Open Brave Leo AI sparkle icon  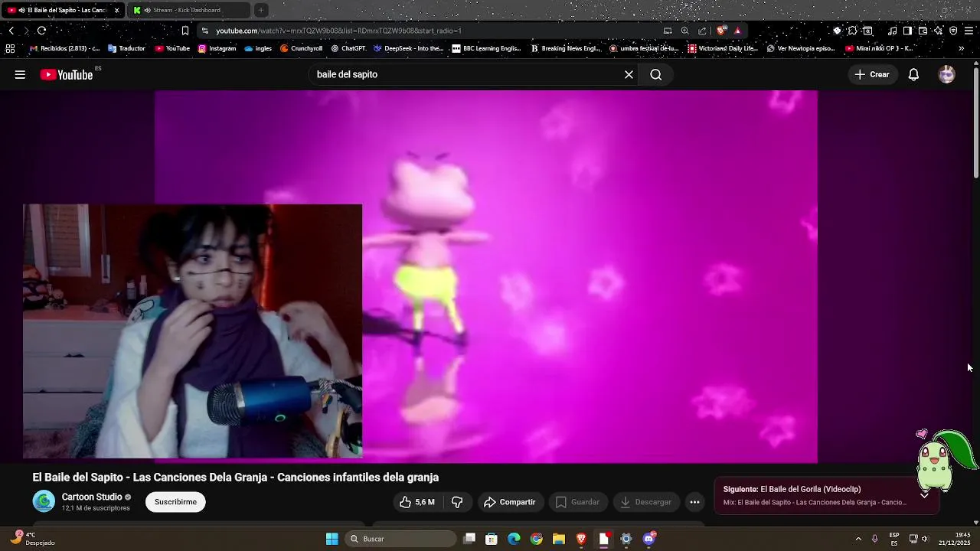point(938,31)
